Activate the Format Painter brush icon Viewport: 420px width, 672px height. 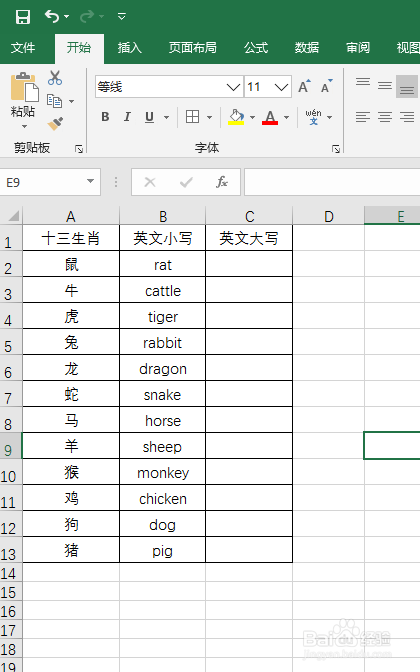[x=55, y=123]
